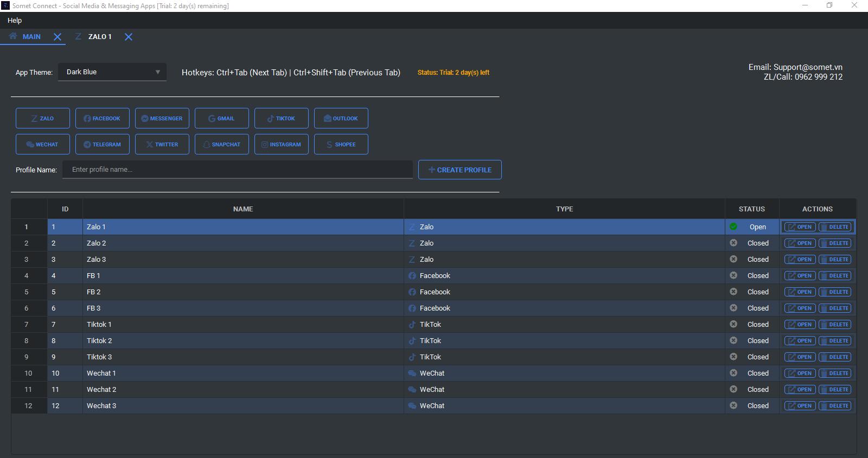This screenshot has height=458, width=868.
Task: Delete the Wechat 3 profile
Action: (835, 406)
